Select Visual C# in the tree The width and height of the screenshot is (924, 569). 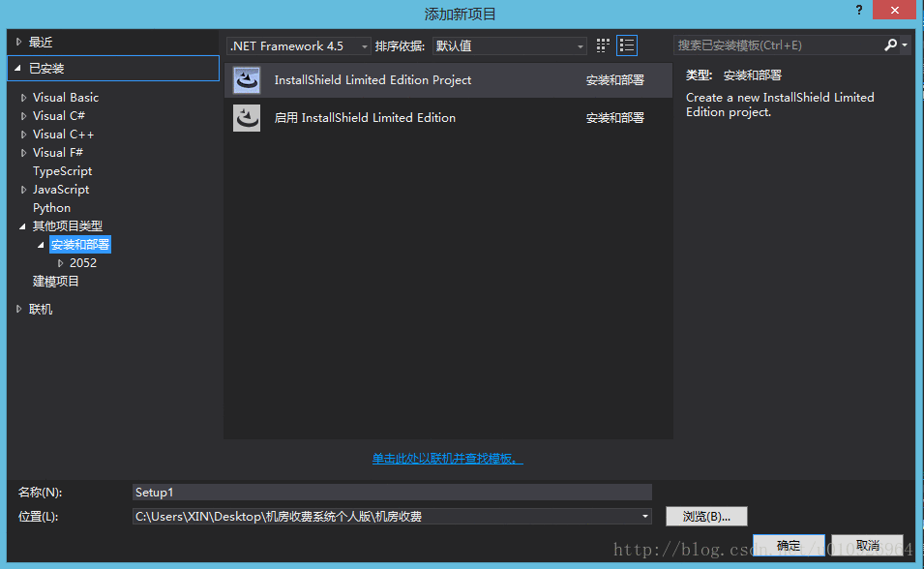pyautogui.click(x=58, y=115)
